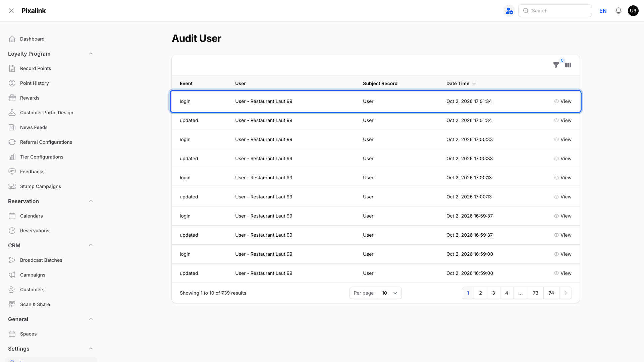Open the Per page dropdown
This screenshot has width=644, height=362.
point(389,293)
